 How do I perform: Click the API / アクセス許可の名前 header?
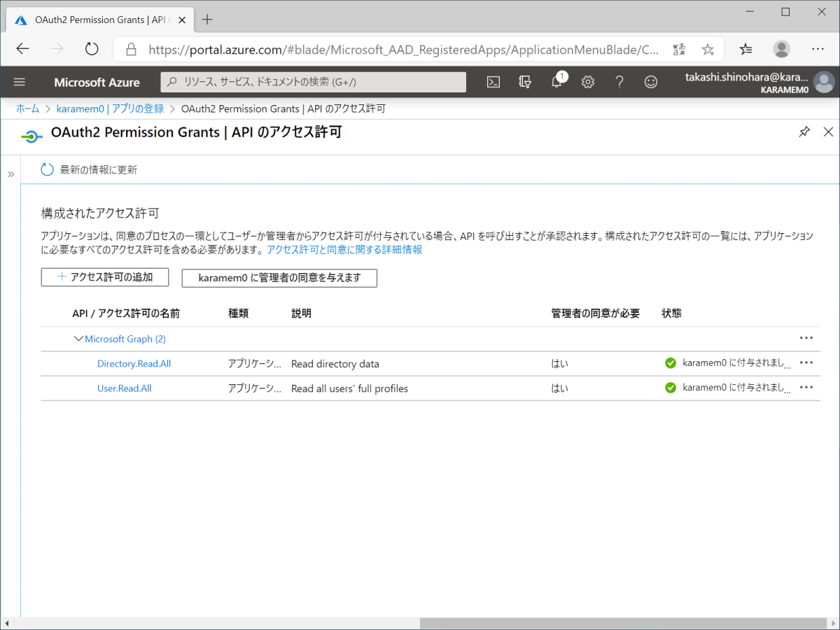pyautogui.click(x=126, y=314)
